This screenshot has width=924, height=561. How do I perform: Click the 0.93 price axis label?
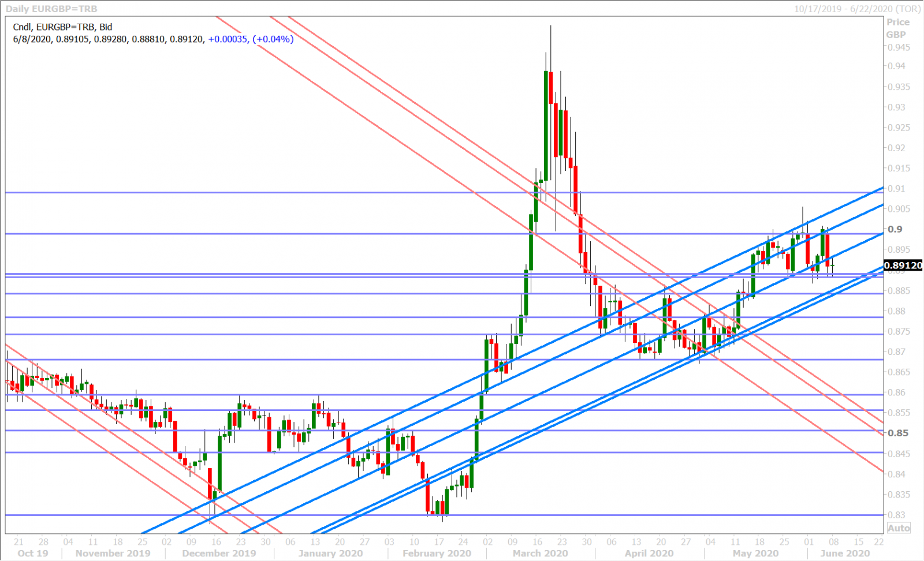(897, 107)
